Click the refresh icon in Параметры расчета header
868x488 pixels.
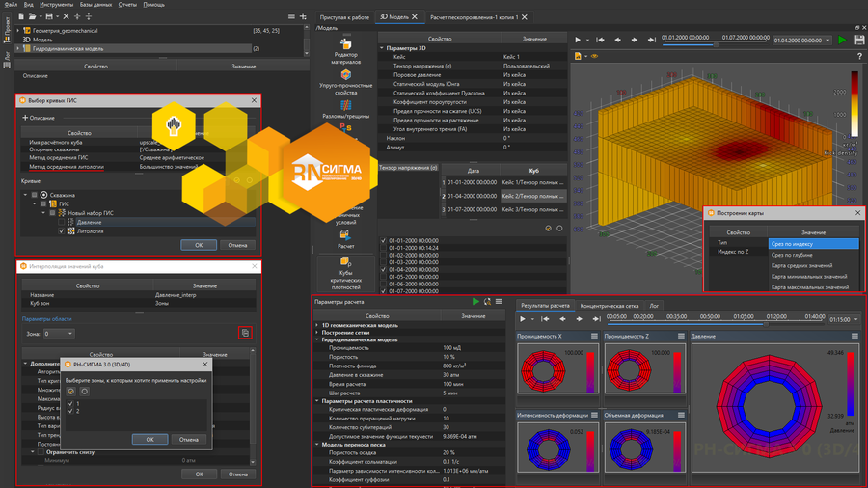(x=487, y=302)
